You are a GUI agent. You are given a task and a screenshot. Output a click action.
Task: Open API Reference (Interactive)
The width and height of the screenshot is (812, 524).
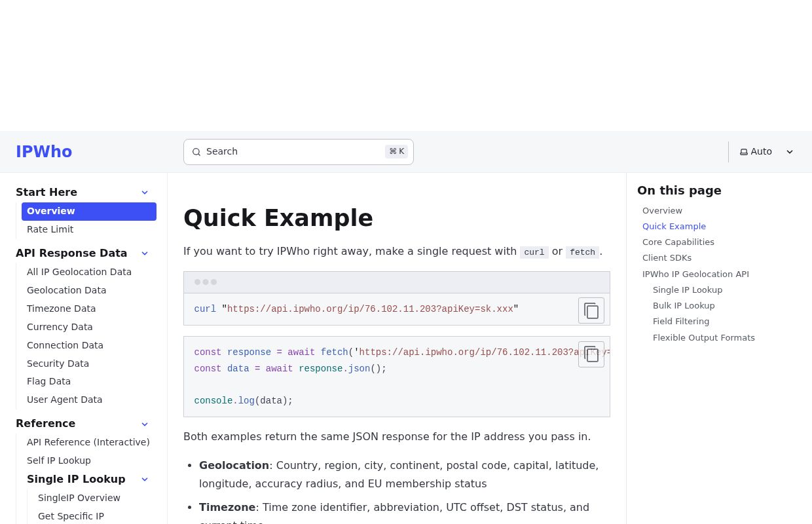(88, 442)
